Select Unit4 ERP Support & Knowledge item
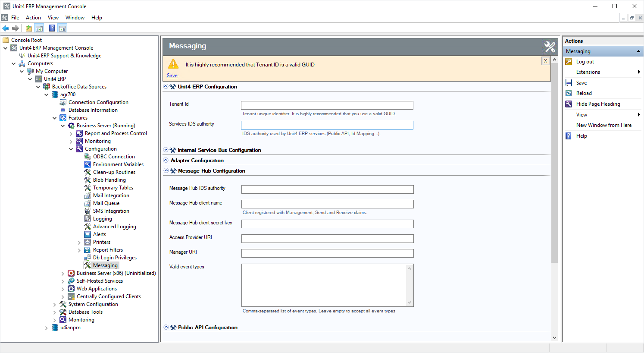Screen dimensions: 644x353 point(64,56)
